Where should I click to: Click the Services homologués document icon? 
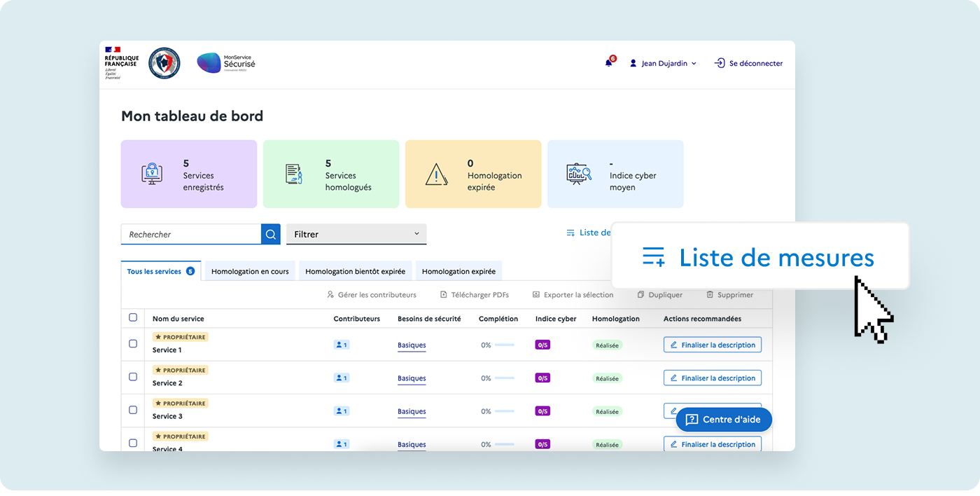[294, 174]
